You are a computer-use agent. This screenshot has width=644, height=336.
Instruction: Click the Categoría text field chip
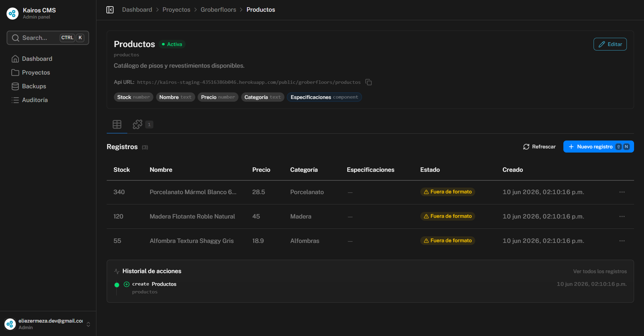[x=262, y=97]
